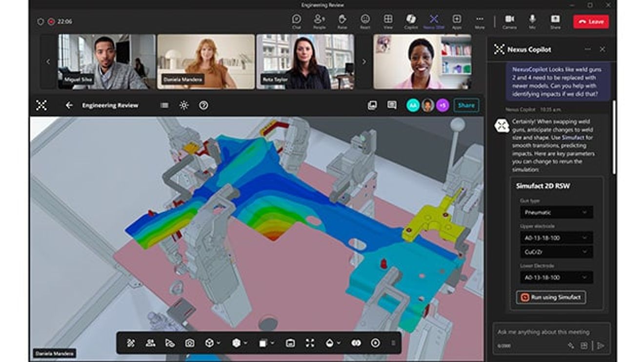Screen dimensions: 644x362
Task: Select the Nexus app in meeting toolbar
Action: 434,21
